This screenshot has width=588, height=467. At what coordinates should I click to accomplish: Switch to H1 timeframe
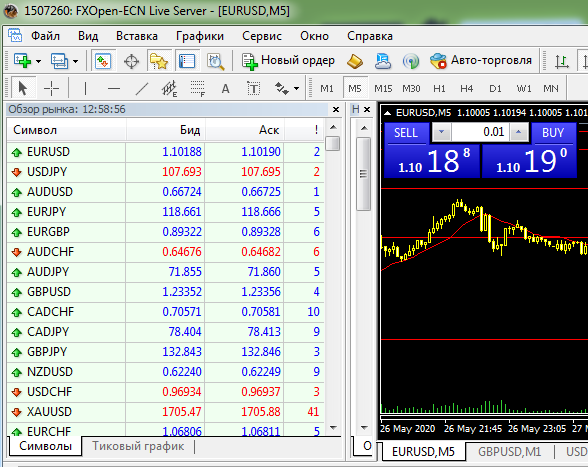439,89
